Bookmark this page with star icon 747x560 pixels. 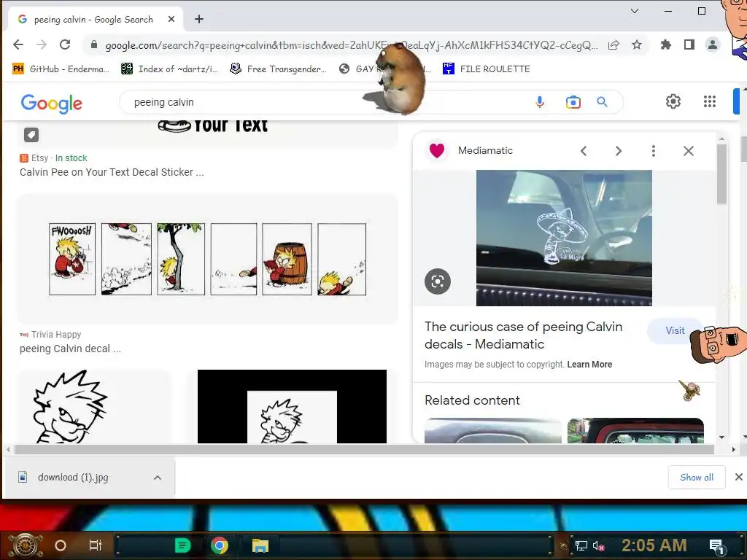coord(637,44)
